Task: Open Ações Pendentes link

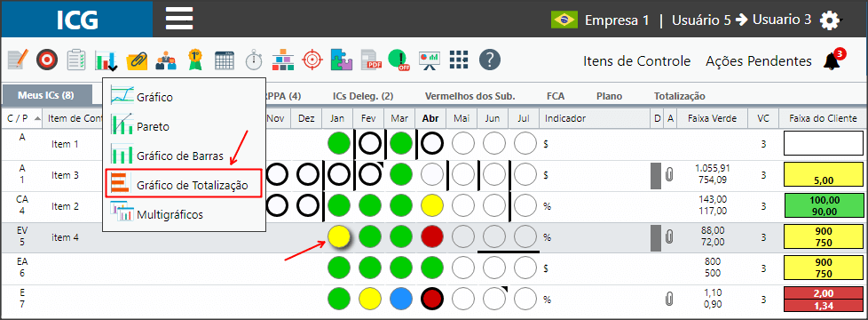Action: (759, 61)
